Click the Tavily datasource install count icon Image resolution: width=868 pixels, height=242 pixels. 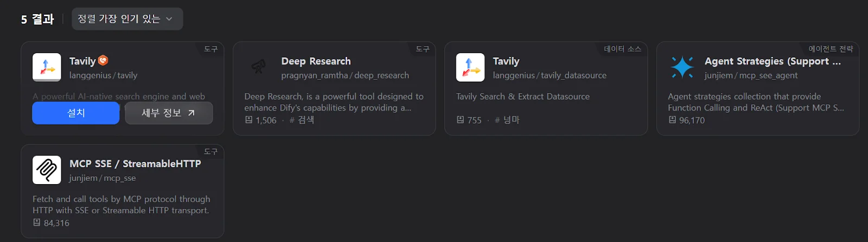[x=461, y=120]
